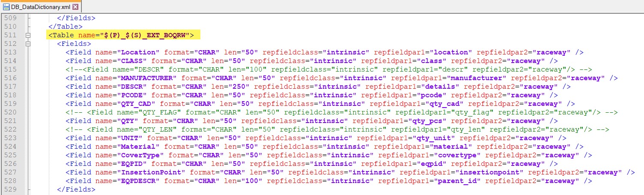Click the "qty_pcs" repfieldpar1 value
This screenshot has height=195, width=644.
point(432,121)
